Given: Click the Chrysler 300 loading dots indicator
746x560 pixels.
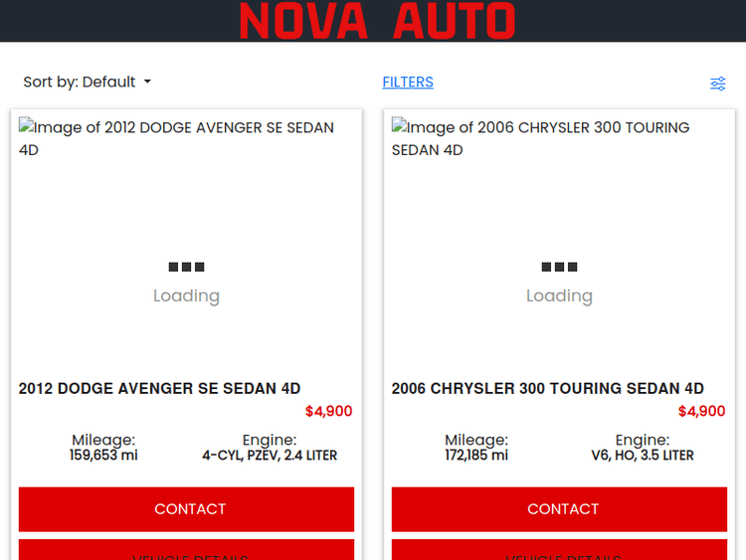Looking at the screenshot, I should coord(559,267).
